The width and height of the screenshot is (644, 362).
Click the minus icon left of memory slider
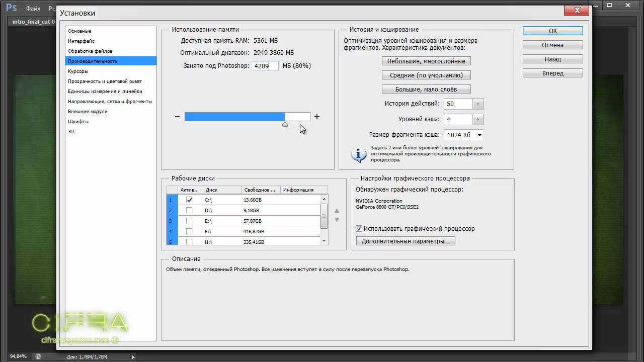177,117
